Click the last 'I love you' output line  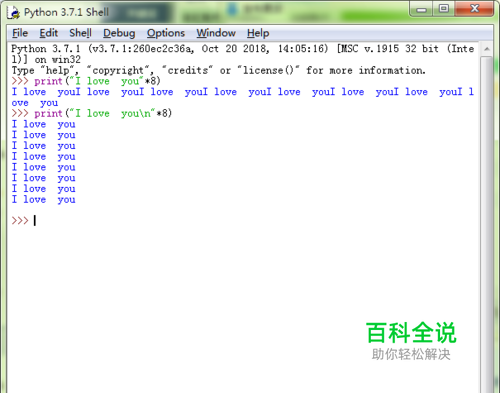pyautogui.click(x=44, y=199)
